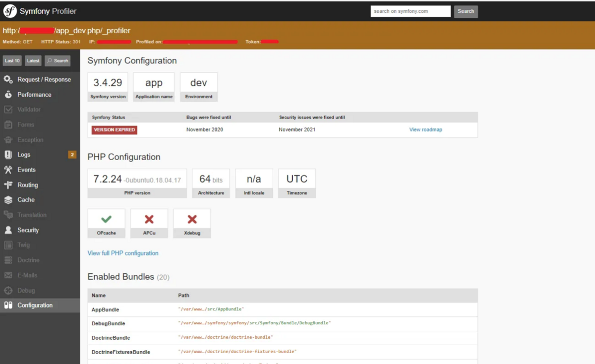Switch to the Last 10 view
The width and height of the screenshot is (595, 364).
[12, 60]
